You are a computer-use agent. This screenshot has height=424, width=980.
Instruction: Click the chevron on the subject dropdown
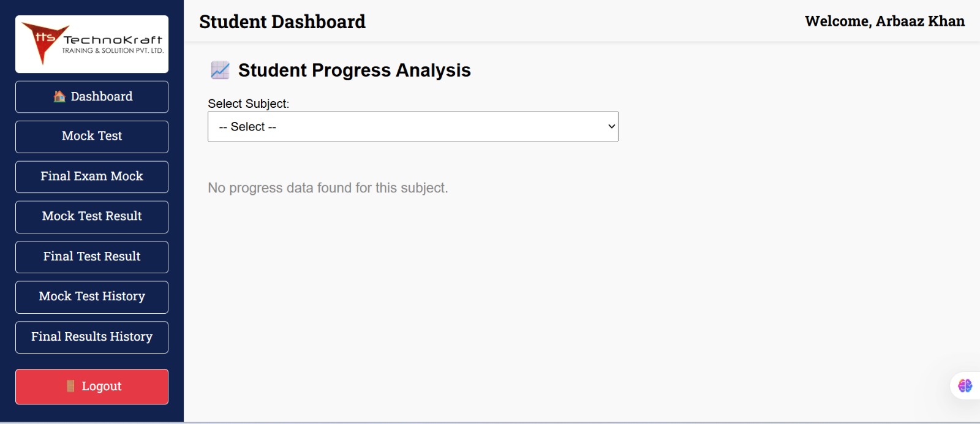(610, 126)
